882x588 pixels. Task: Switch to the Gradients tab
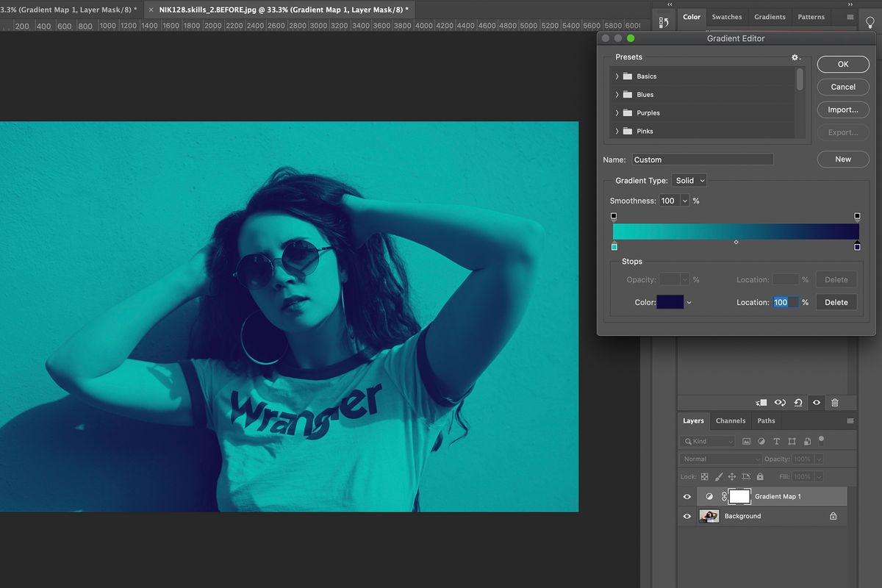pos(770,17)
